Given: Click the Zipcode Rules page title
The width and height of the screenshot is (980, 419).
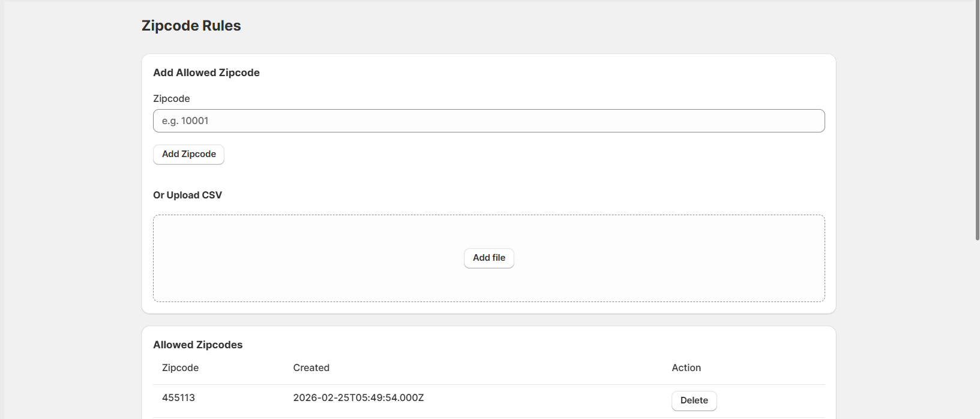Looking at the screenshot, I should coord(191,26).
